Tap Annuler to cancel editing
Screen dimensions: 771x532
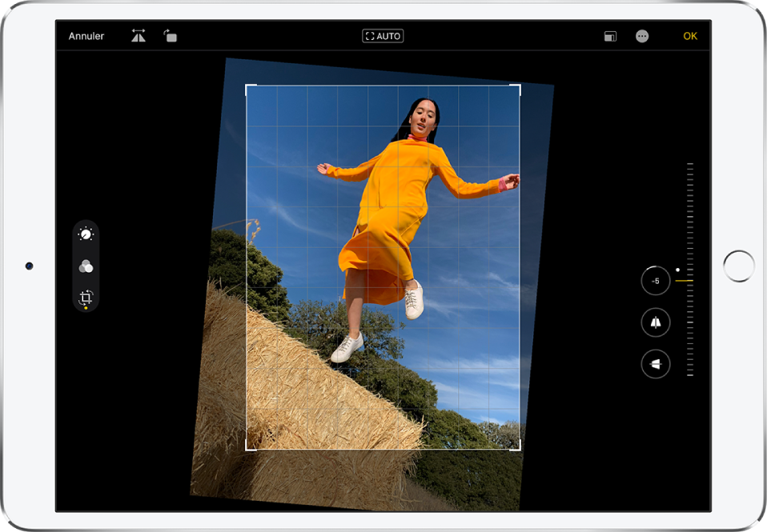click(87, 36)
